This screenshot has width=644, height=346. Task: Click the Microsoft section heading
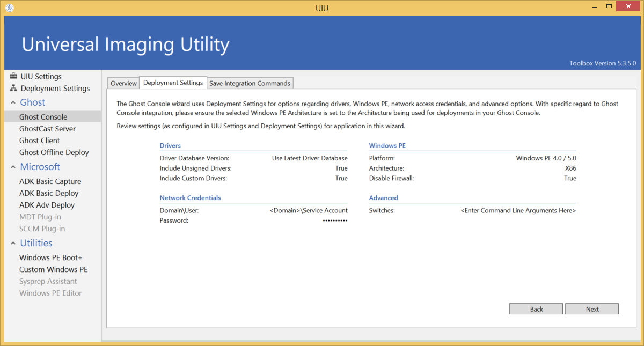pyautogui.click(x=40, y=167)
